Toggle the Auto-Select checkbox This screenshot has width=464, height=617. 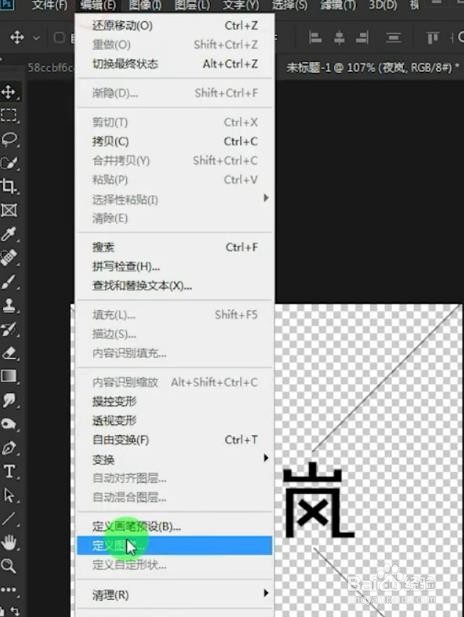(59, 38)
